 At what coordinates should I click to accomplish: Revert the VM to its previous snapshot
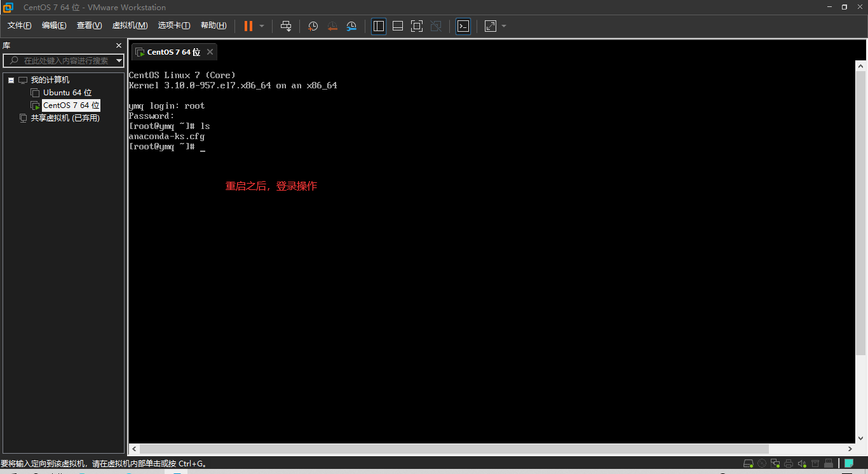(332, 26)
